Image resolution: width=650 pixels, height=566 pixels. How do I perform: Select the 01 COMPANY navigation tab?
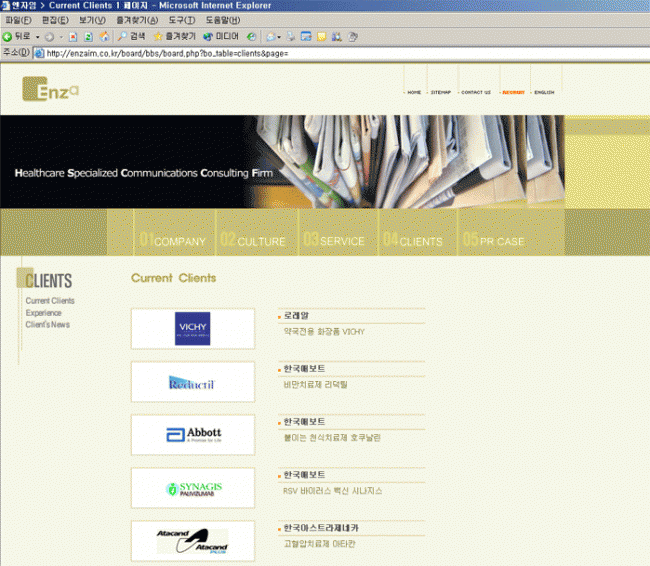coord(173,241)
